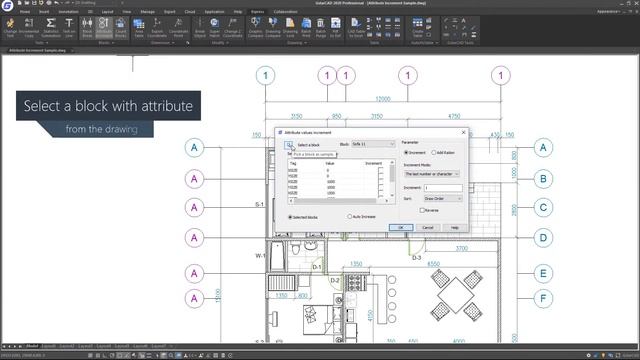Open the Block name dropdown
The width and height of the screenshot is (640, 360).
tap(373, 144)
